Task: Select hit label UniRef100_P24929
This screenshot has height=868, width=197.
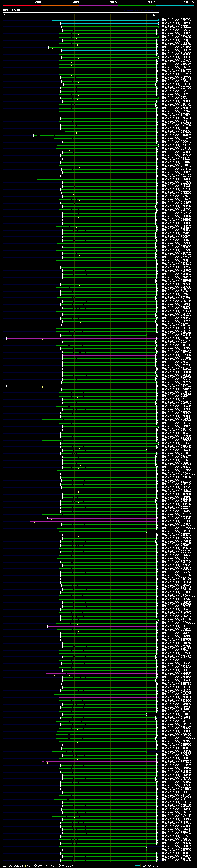Action: coord(176,419)
